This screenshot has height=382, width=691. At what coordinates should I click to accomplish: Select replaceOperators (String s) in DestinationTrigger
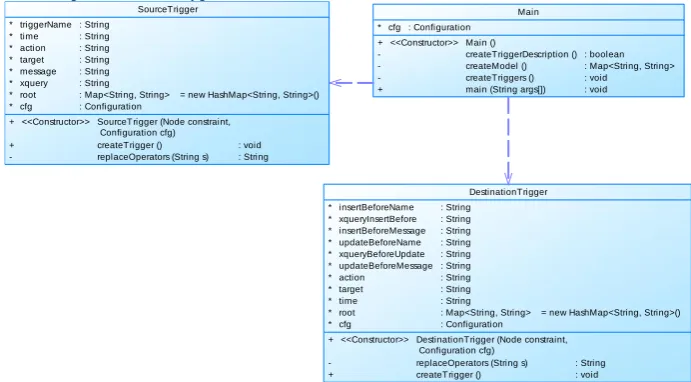[472, 363]
